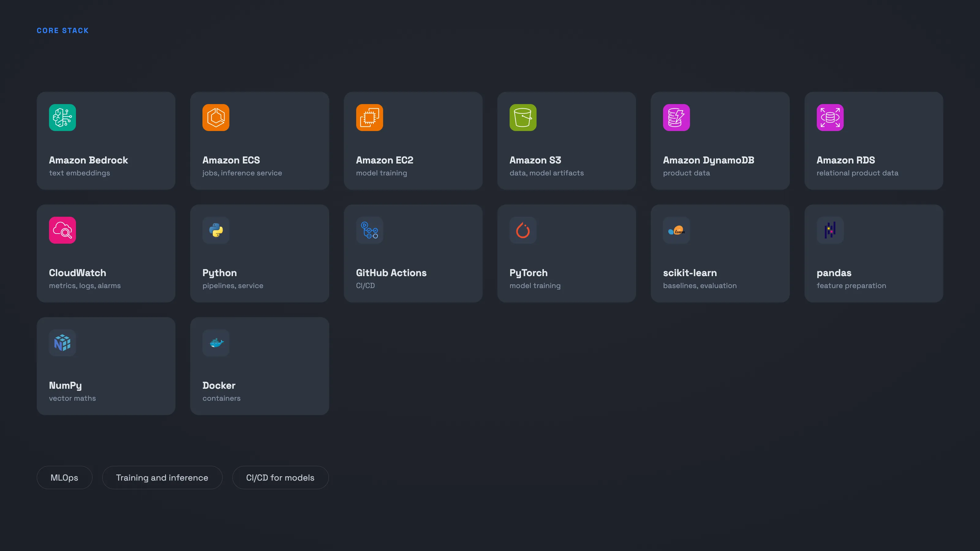Click the Amazon DynamoDB icon
The width and height of the screenshot is (980, 551).
677,118
